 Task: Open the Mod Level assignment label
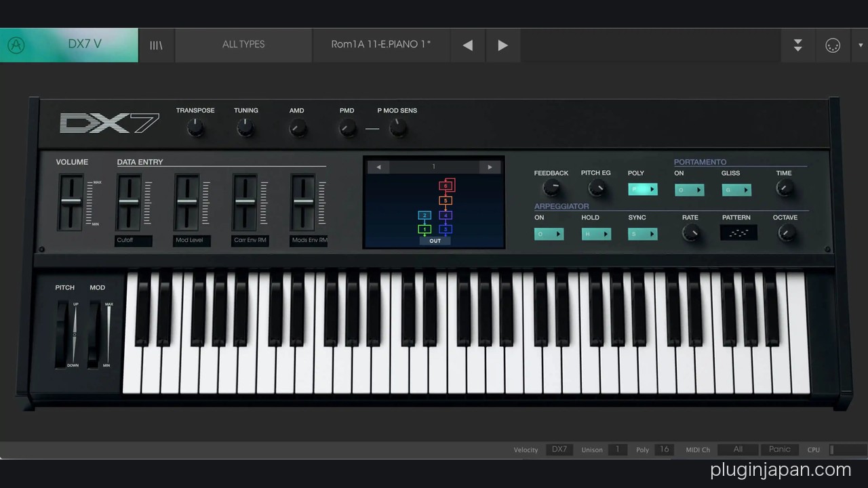coord(192,241)
